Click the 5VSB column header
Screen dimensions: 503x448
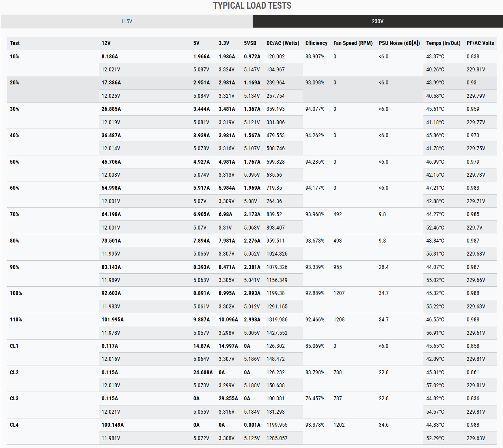250,43
